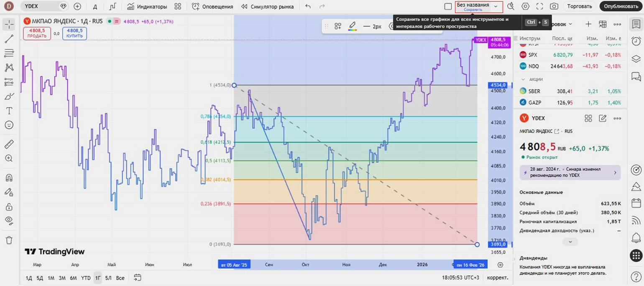
Task: Select the Text tool in left toolbar
Action: [9, 110]
